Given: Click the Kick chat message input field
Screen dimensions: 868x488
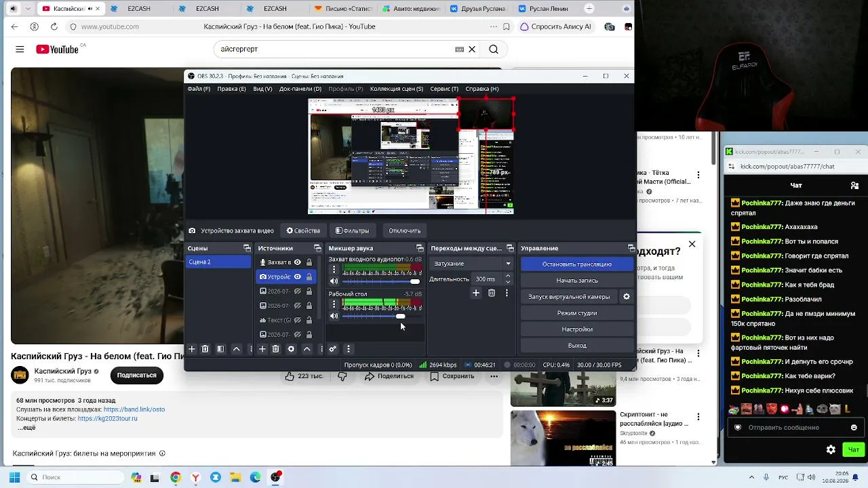Looking at the screenshot, I should [795, 428].
